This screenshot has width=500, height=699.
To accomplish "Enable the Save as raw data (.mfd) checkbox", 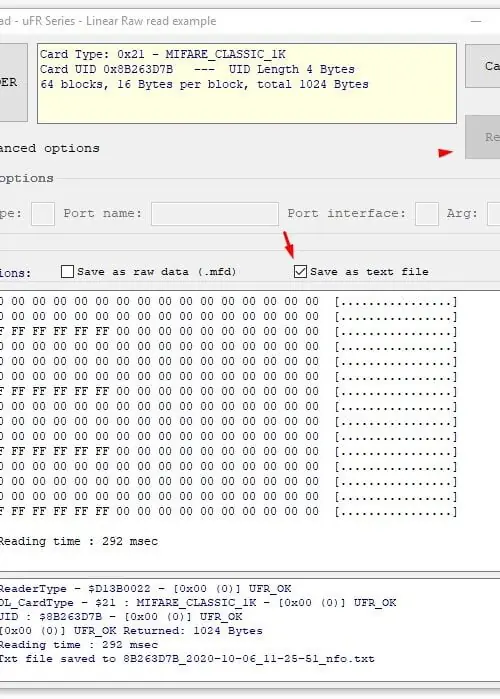I will point(67,271).
